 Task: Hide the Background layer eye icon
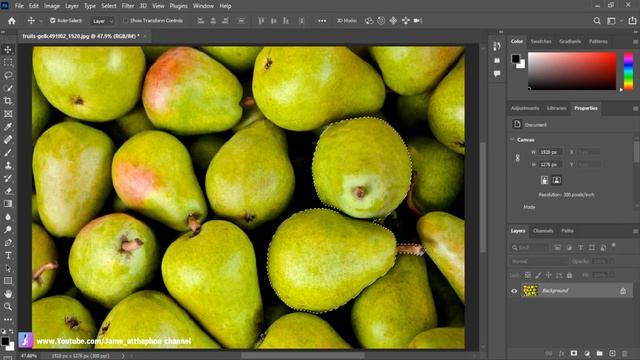(x=514, y=291)
